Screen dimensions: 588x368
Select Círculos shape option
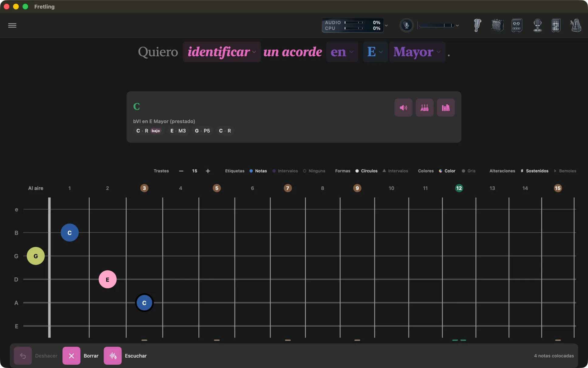click(x=366, y=171)
